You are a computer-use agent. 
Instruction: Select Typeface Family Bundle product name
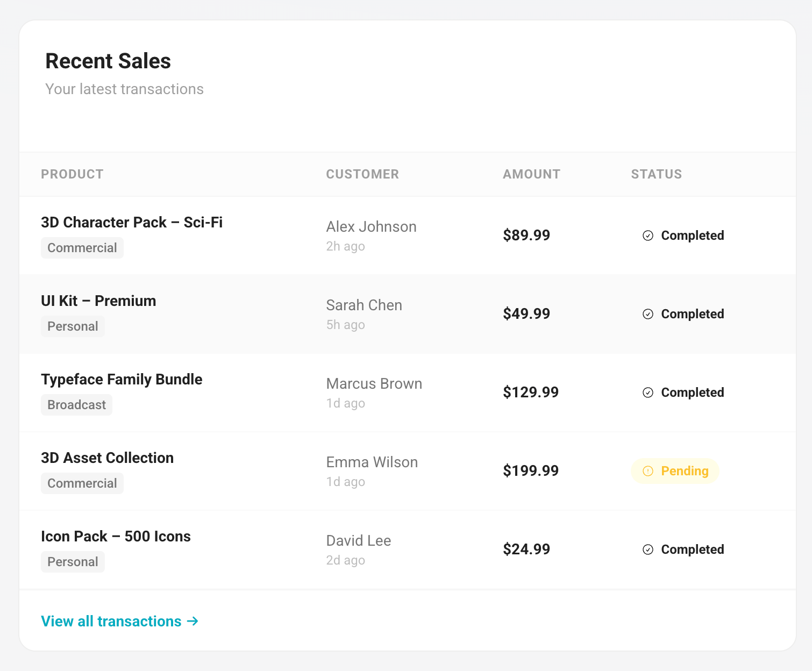click(122, 380)
